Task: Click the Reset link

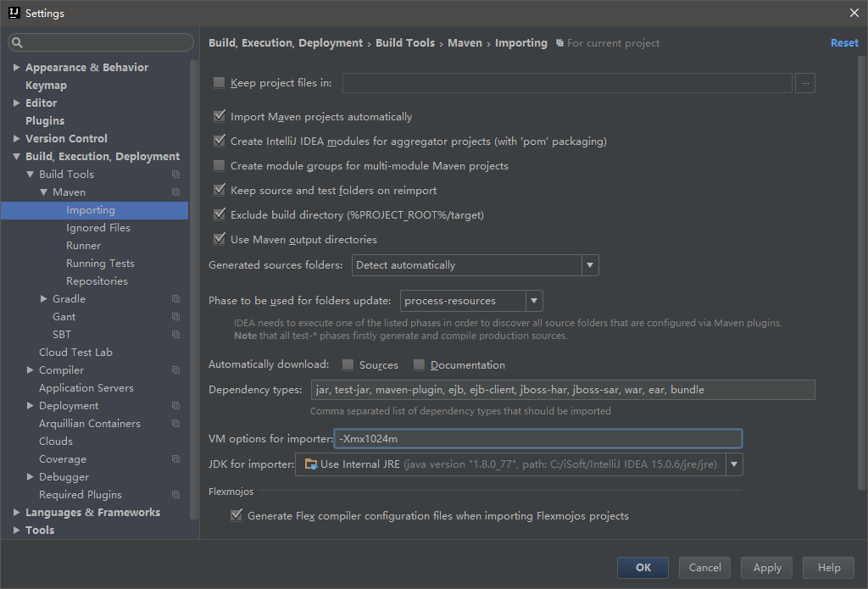Action: coord(844,42)
